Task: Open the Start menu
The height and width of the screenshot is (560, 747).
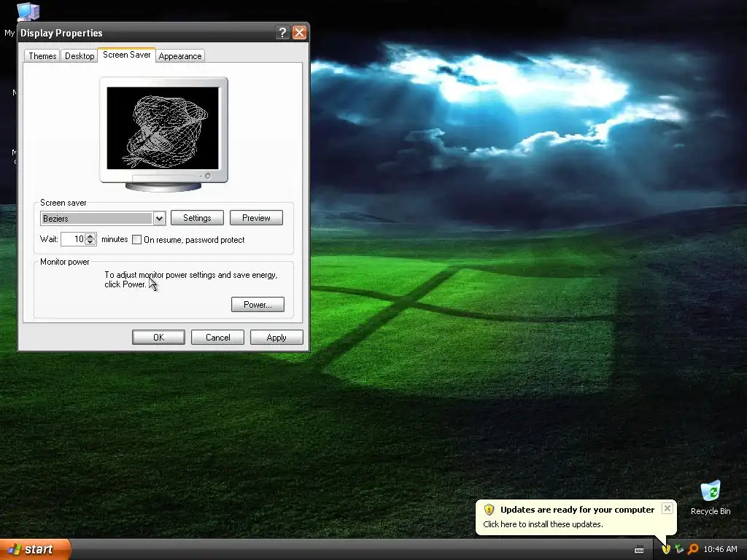Action: [35, 550]
